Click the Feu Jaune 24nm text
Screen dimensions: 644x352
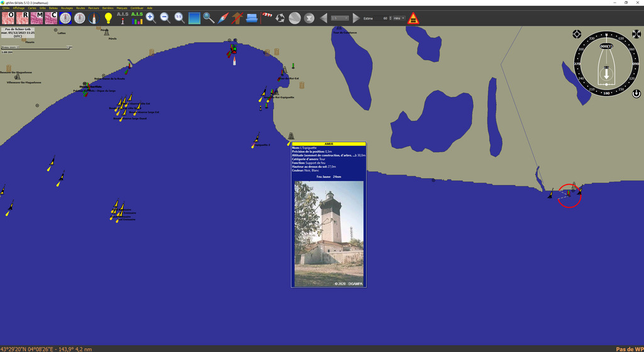328,177
